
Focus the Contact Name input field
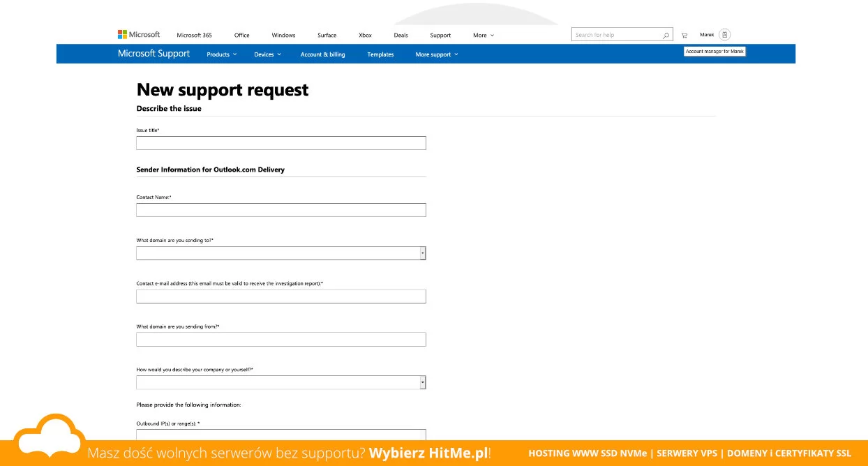click(x=281, y=210)
